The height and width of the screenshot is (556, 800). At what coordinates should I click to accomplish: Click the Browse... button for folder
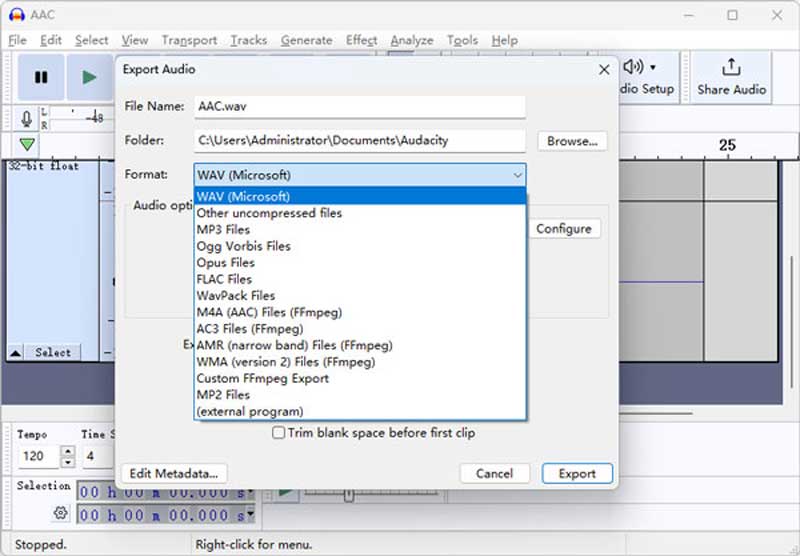point(572,141)
